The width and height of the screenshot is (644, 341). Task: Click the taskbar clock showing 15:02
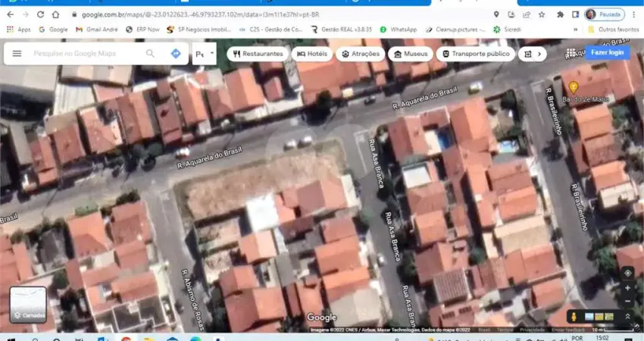tap(602, 338)
